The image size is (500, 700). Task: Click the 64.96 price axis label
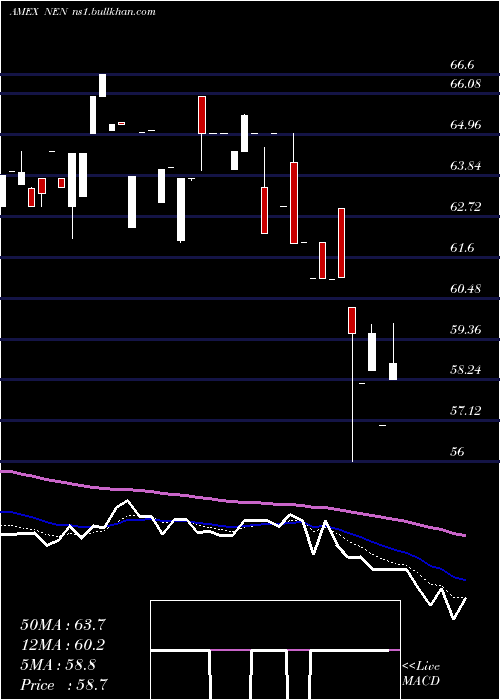466,125
